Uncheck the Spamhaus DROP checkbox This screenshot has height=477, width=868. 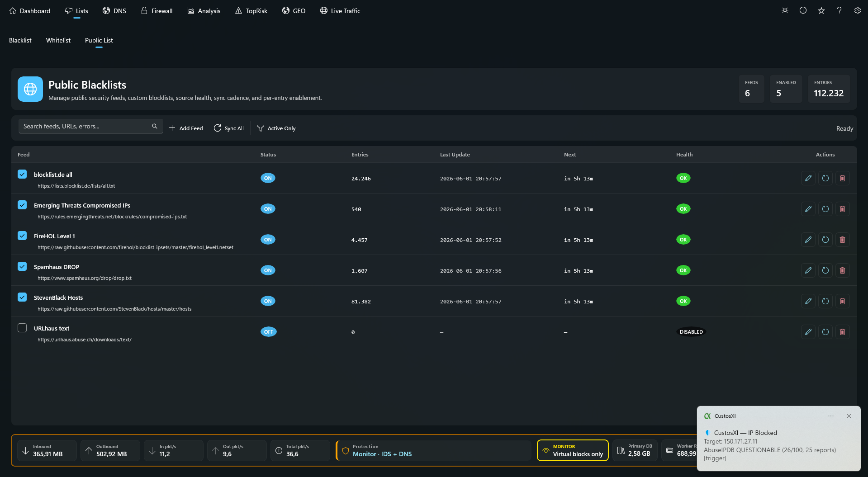click(x=22, y=266)
